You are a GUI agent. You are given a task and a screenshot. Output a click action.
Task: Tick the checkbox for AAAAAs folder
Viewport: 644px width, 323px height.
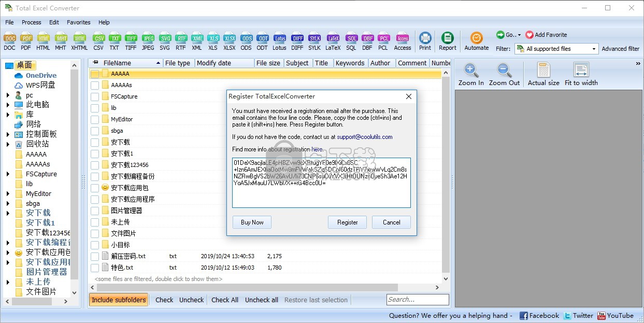click(x=94, y=85)
